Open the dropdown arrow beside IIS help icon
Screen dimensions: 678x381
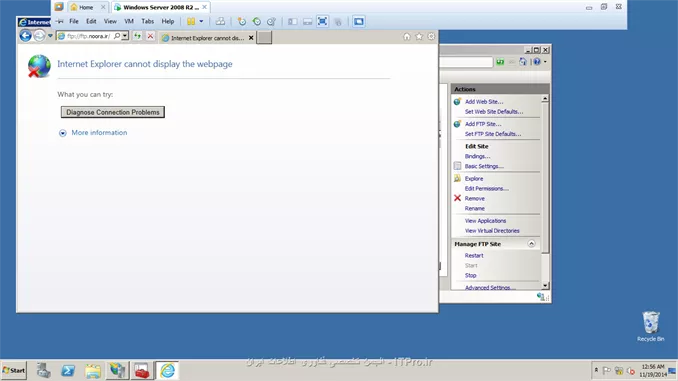(545, 62)
